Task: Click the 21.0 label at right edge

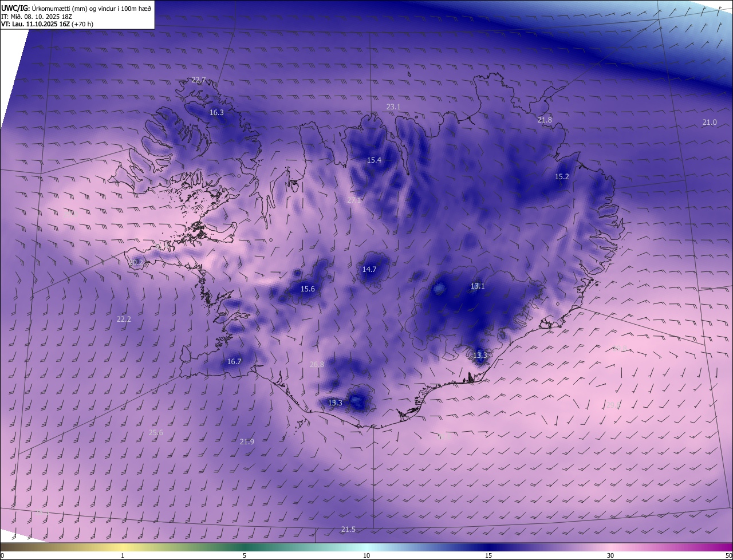Action: 710,122
